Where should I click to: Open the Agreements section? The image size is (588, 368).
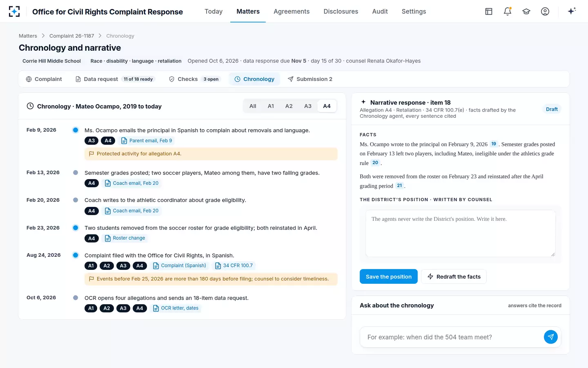[292, 11]
